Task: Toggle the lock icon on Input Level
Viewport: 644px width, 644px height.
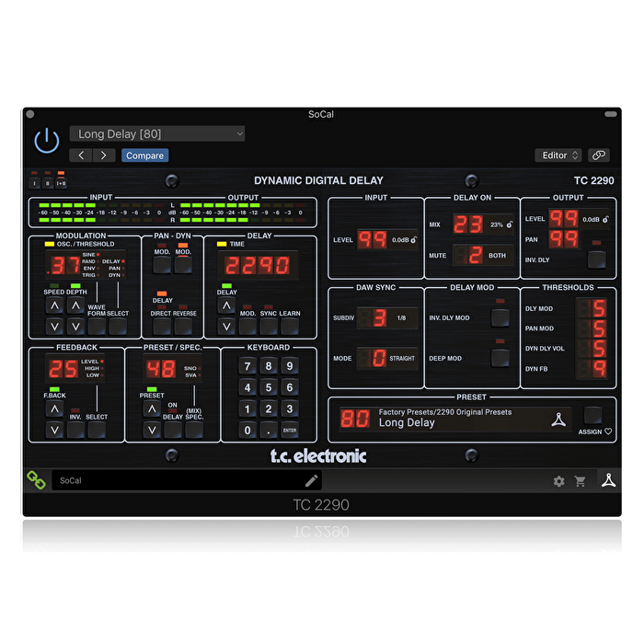Action: 414,239
